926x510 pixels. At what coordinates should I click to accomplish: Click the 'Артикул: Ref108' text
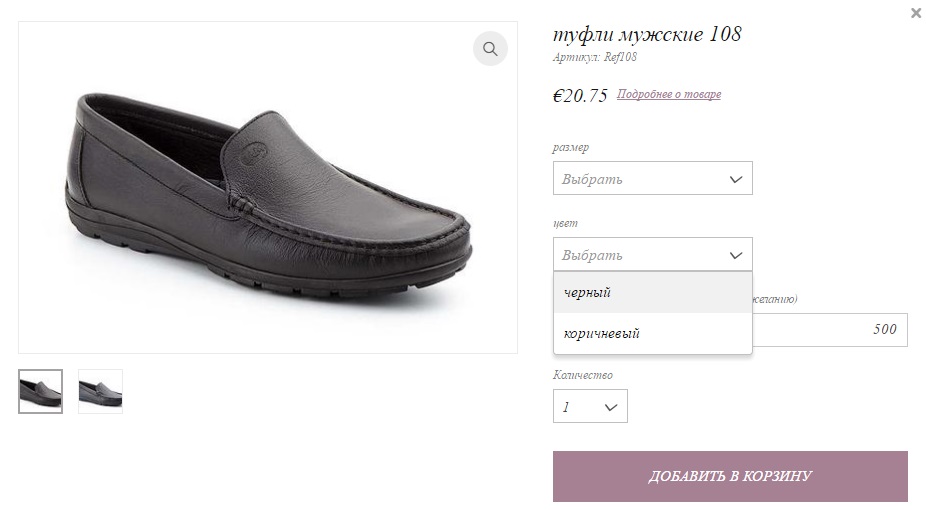click(x=595, y=57)
